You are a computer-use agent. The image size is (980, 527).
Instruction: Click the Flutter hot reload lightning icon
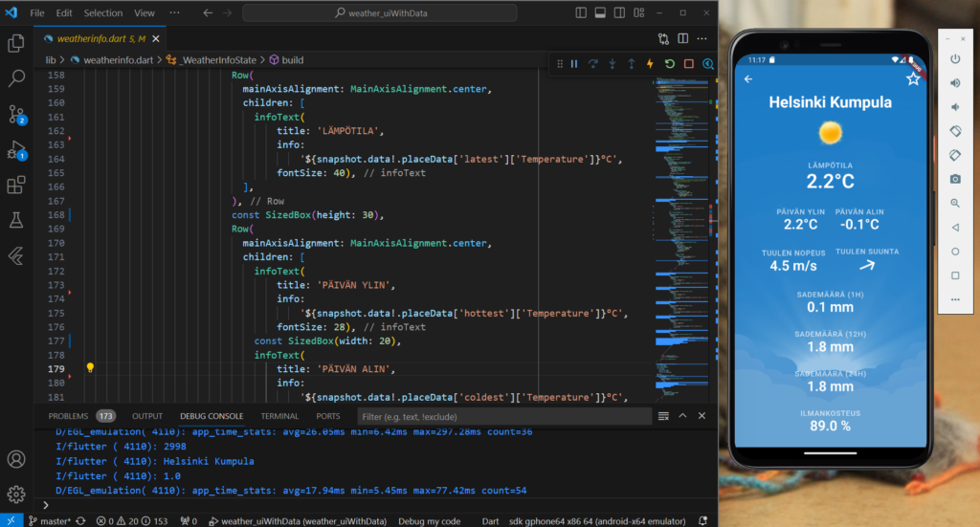pos(650,64)
